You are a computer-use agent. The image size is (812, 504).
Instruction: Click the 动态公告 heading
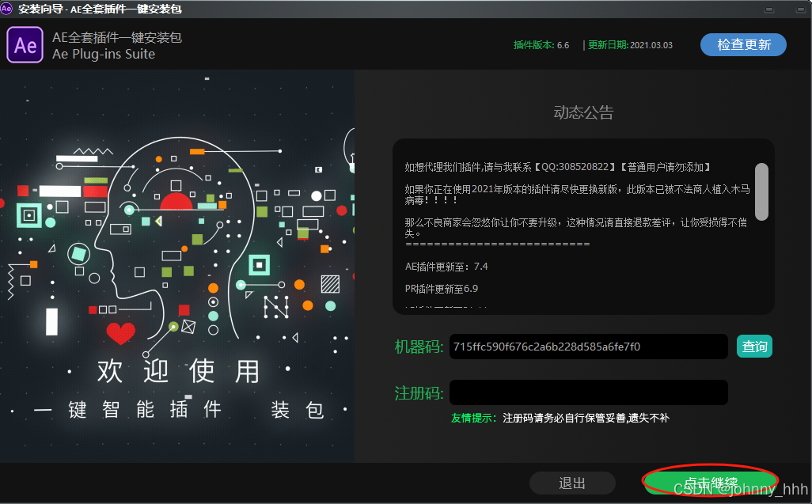(x=583, y=112)
